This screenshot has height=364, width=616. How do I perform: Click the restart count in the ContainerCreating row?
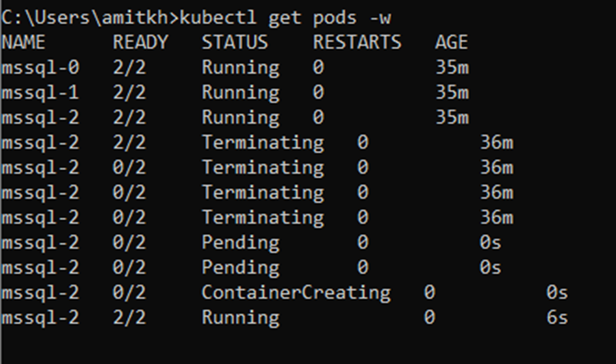(x=429, y=292)
